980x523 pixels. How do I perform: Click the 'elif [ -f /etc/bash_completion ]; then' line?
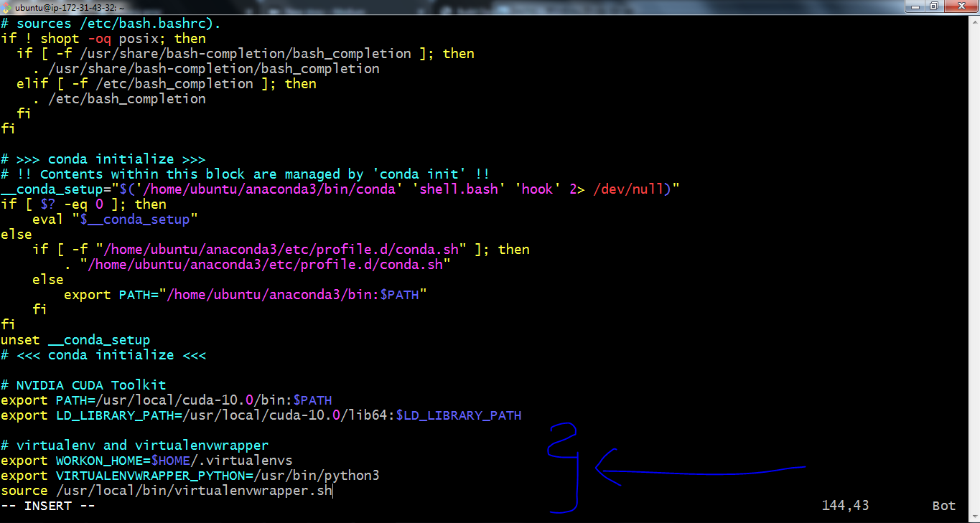tap(167, 84)
